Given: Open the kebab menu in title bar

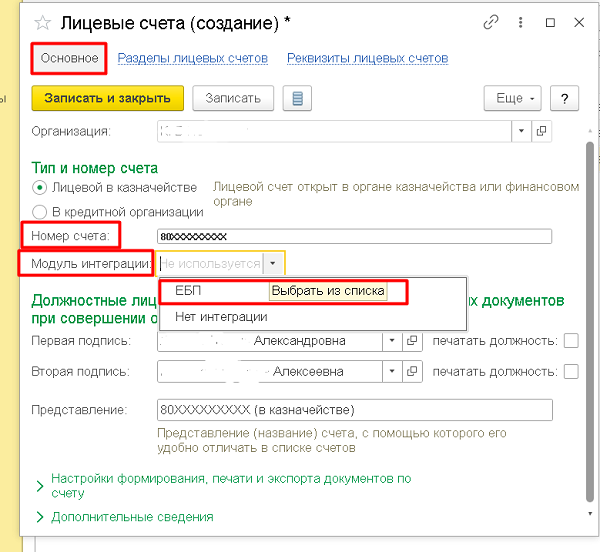Looking at the screenshot, I should (521, 22).
